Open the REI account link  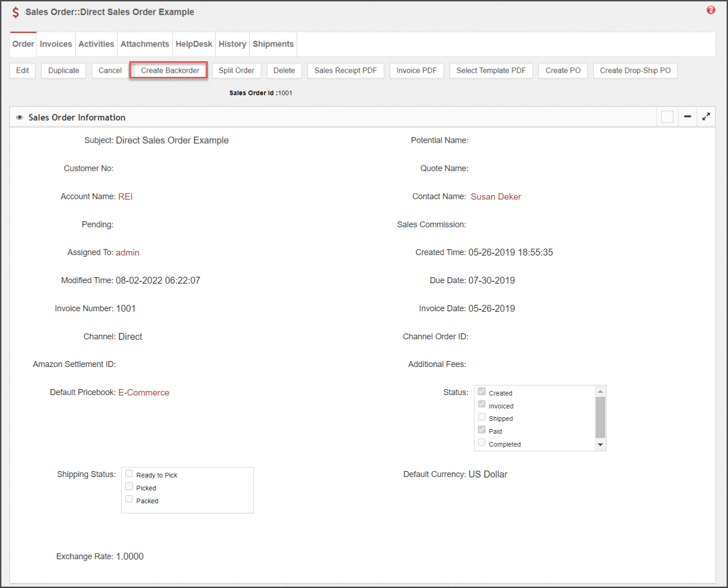click(x=125, y=197)
